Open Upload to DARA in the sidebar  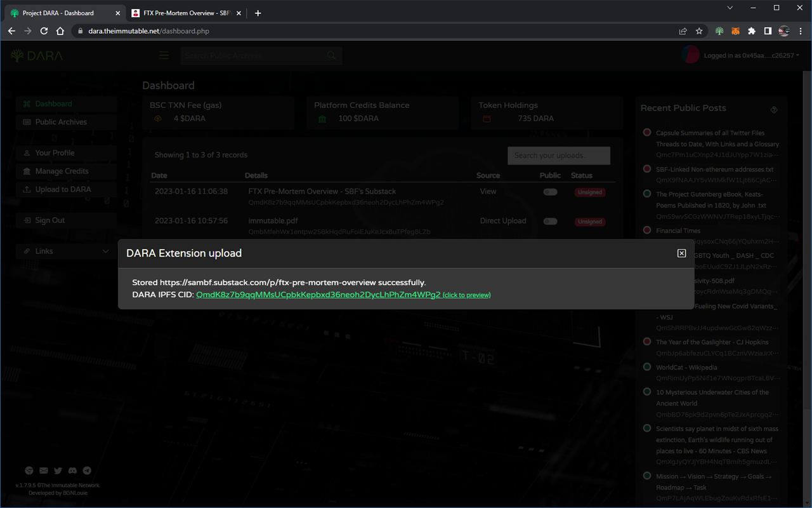coord(66,189)
